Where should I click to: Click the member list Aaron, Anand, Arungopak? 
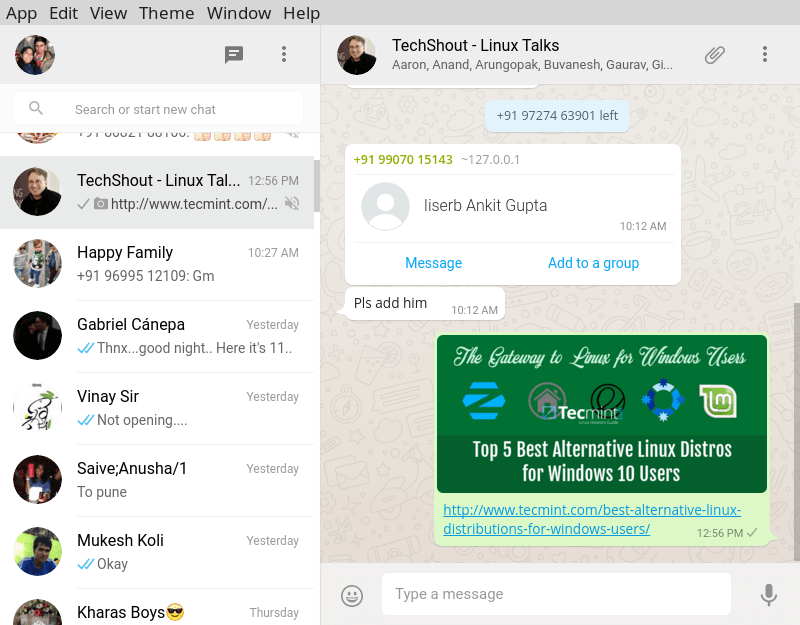[x=532, y=65]
